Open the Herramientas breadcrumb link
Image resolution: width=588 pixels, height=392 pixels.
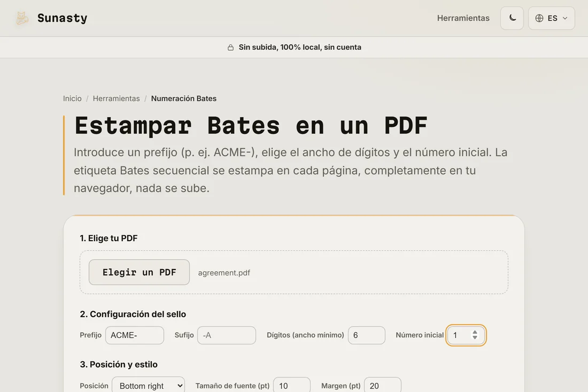116,98
